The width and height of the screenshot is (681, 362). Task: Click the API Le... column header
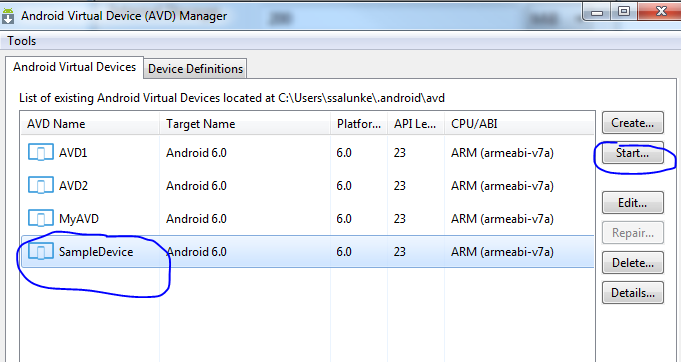point(416,124)
